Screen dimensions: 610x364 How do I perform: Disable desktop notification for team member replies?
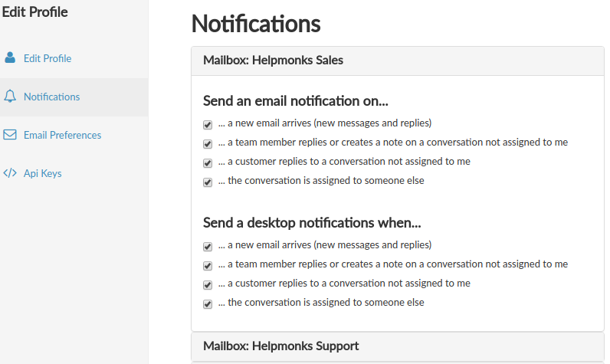[x=208, y=266]
